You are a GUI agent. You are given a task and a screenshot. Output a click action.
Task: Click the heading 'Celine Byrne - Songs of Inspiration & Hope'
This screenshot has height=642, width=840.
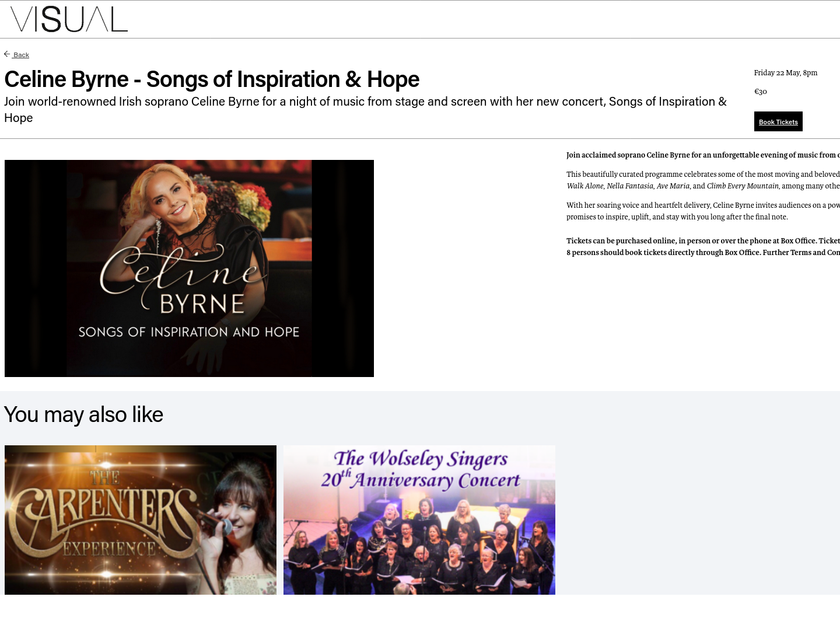[x=212, y=79]
